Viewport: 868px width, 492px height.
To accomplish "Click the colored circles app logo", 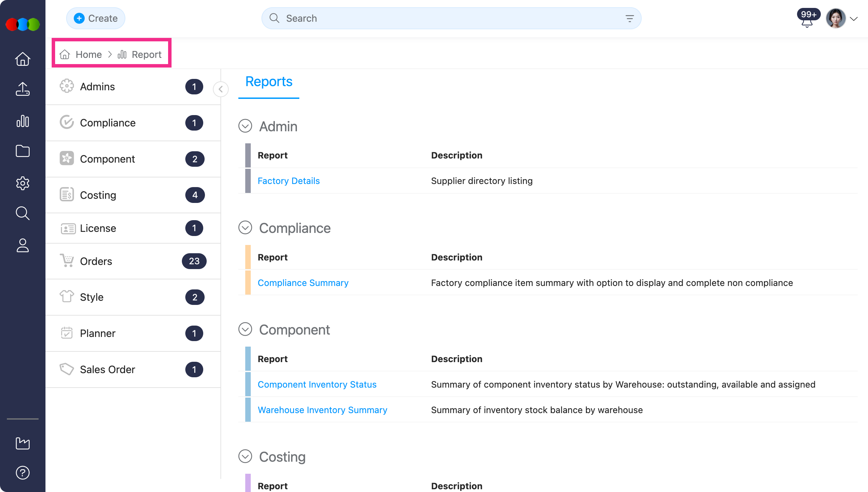I will click(23, 24).
